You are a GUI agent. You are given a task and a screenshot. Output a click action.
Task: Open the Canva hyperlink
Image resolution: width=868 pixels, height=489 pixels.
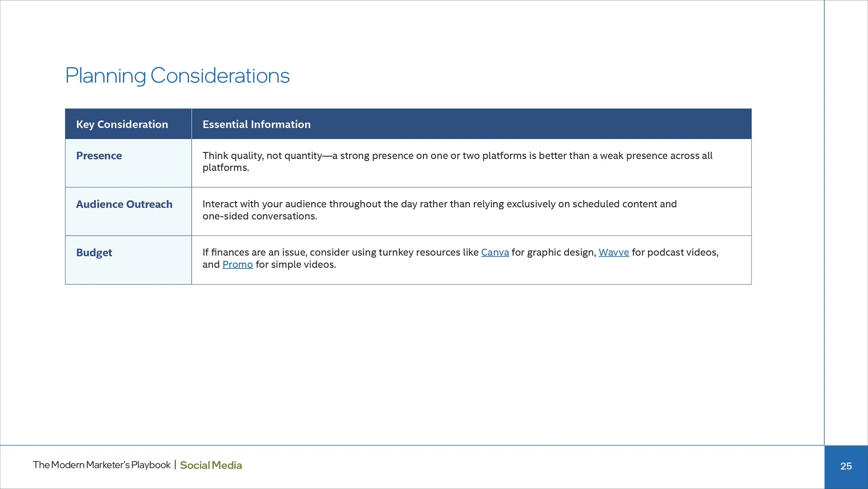pyautogui.click(x=495, y=252)
